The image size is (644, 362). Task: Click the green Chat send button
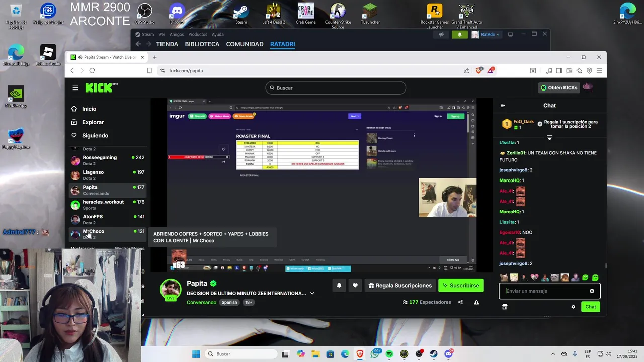tap(590, 307)
